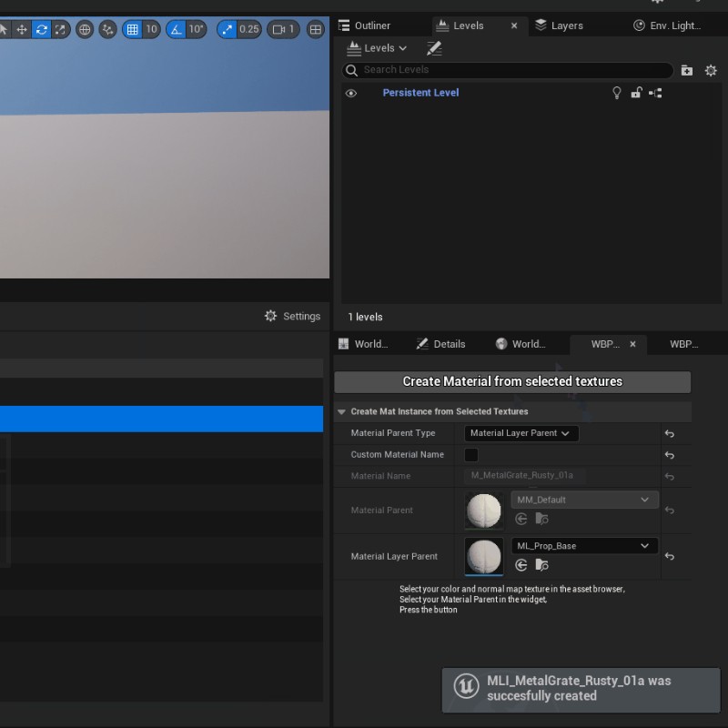The image size is (728, 728).
Task: Toggle grid snapping on or off
Action: tap(133, 29)
